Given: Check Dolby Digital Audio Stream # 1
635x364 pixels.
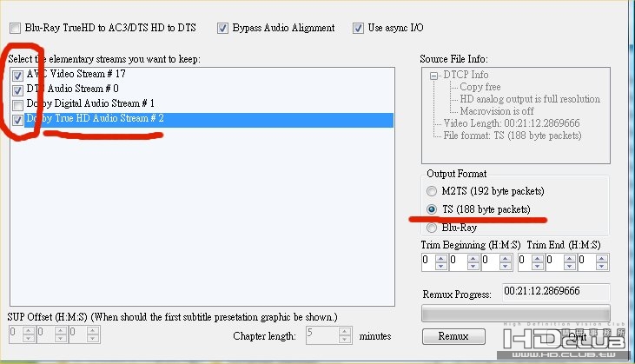Looking at the screenshot, I should pyautogui.click(x=17, y=105).
